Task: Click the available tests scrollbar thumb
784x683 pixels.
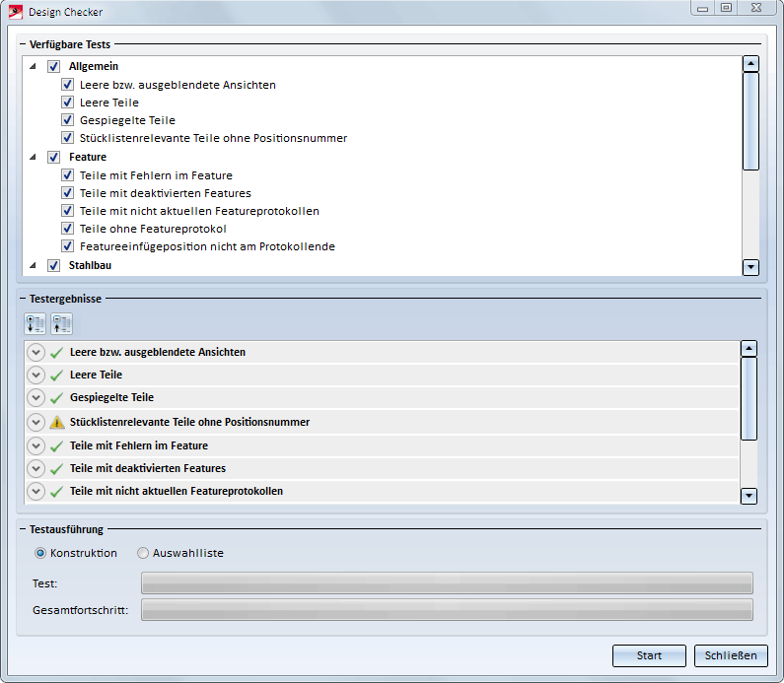Action: click(750, 121)
